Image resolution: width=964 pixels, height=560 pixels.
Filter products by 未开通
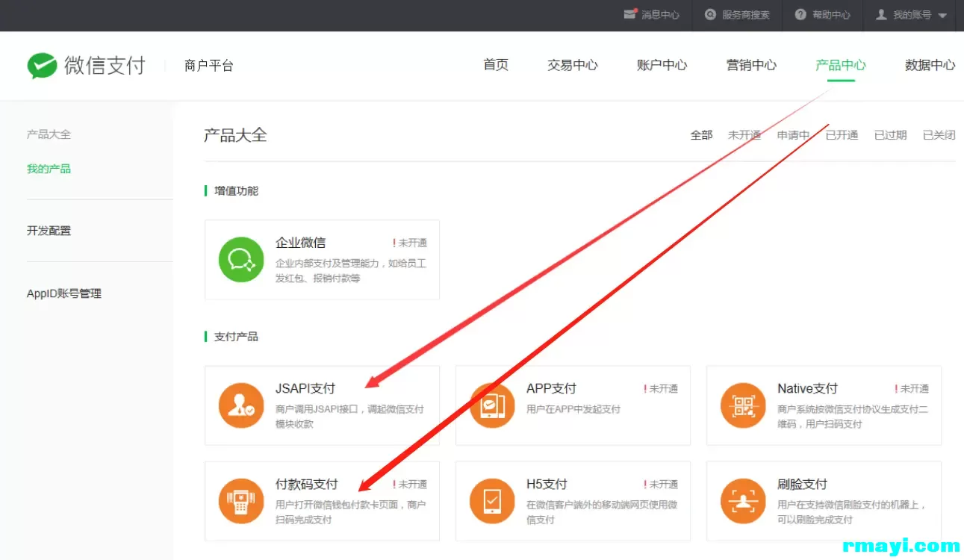[744, 135]
